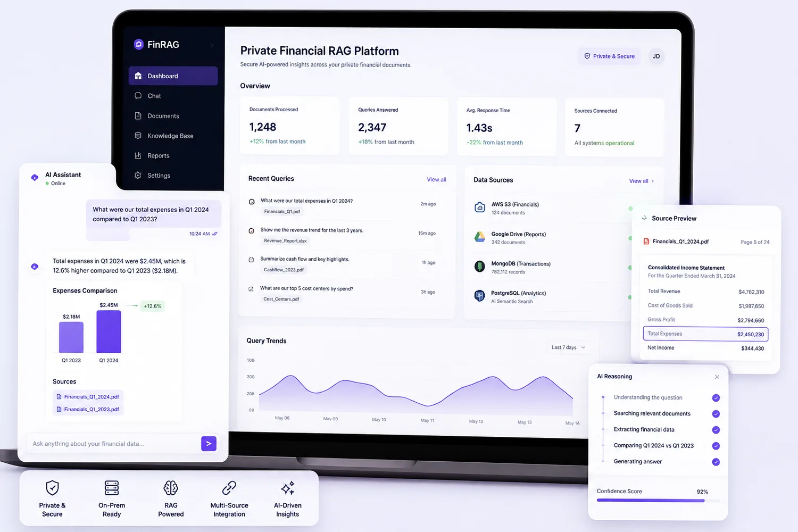Click the AWS S3 bucket icon

(x=479, y=207)
